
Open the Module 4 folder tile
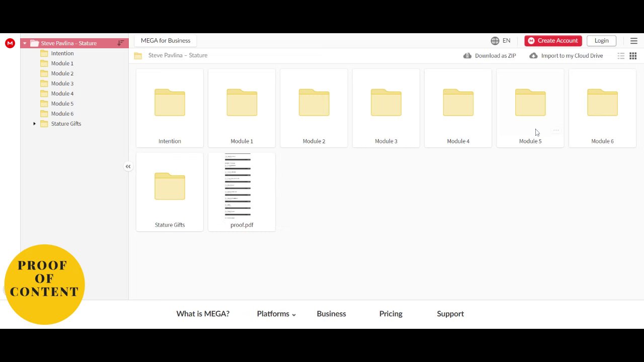[x=458, y=108]
